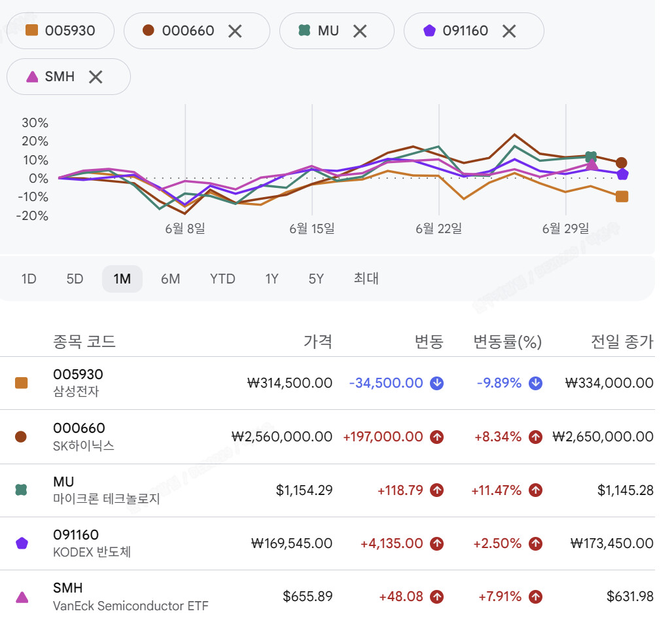This screenshot has height=624, width=672.
Task: Switch chart range to 1D
Action: click(x=29, y=279)
